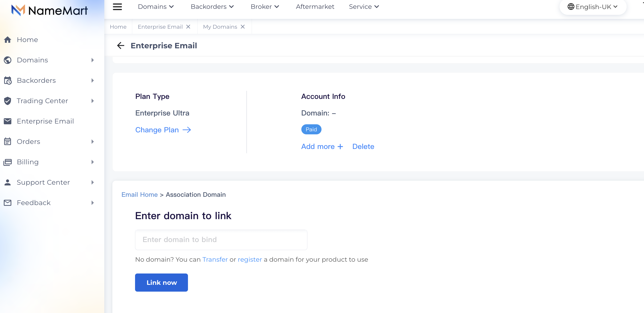The width and height of the screenshot is (644, 313).
Task: Click the Trading Center shield icon
Action: click(x=8, y=101)
